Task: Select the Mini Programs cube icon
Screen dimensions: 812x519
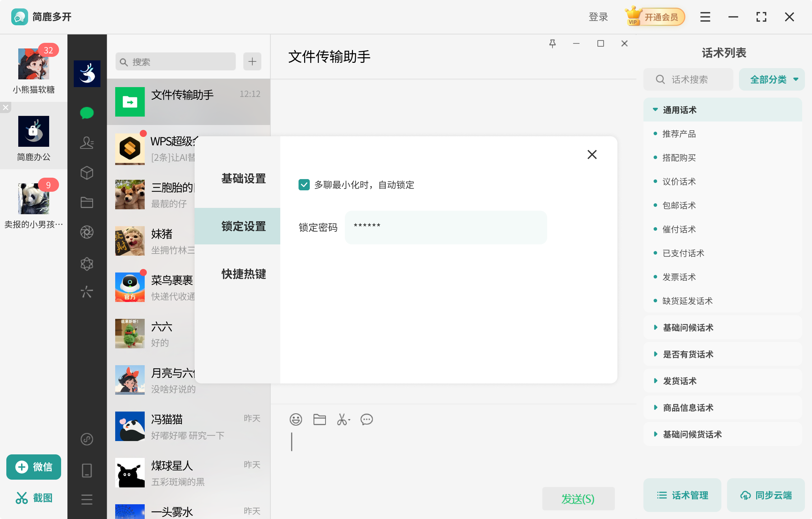Action: 87,173
